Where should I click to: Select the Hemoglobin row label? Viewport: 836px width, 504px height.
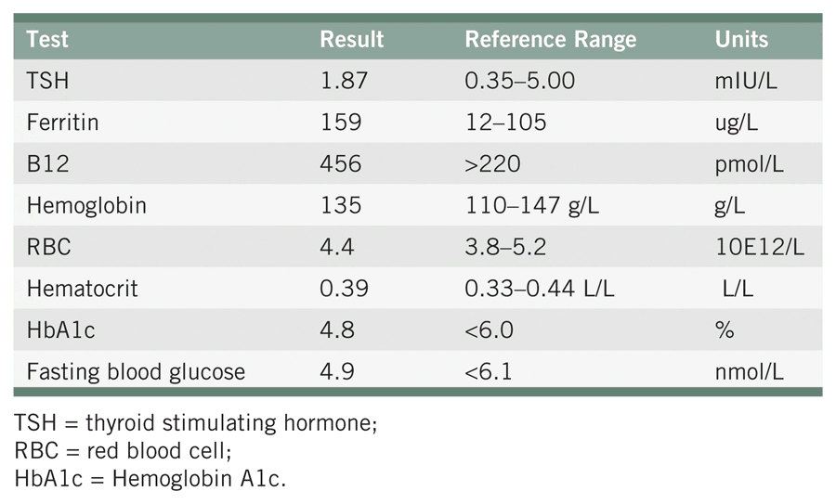(86, 206)
